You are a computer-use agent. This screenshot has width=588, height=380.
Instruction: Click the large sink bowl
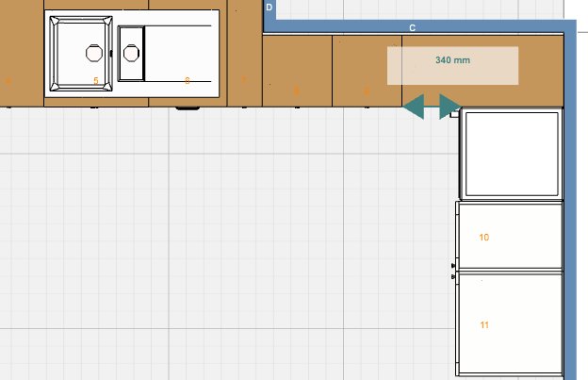coord(81,54)
